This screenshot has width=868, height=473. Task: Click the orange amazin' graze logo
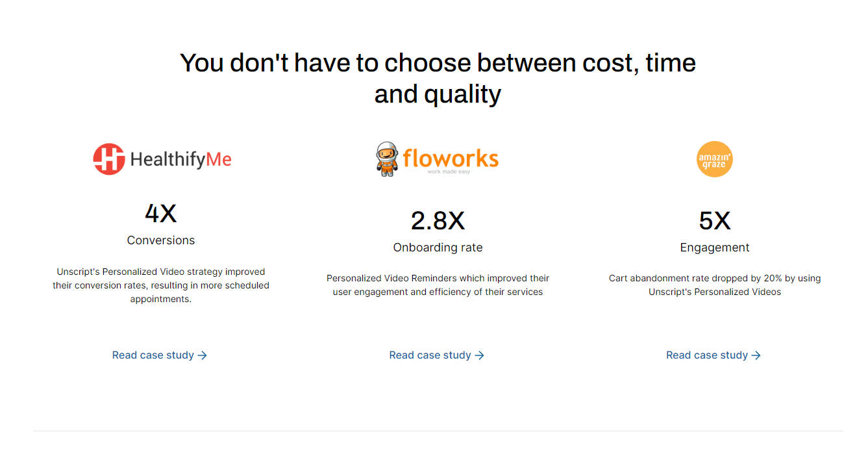tap(714, 159)
